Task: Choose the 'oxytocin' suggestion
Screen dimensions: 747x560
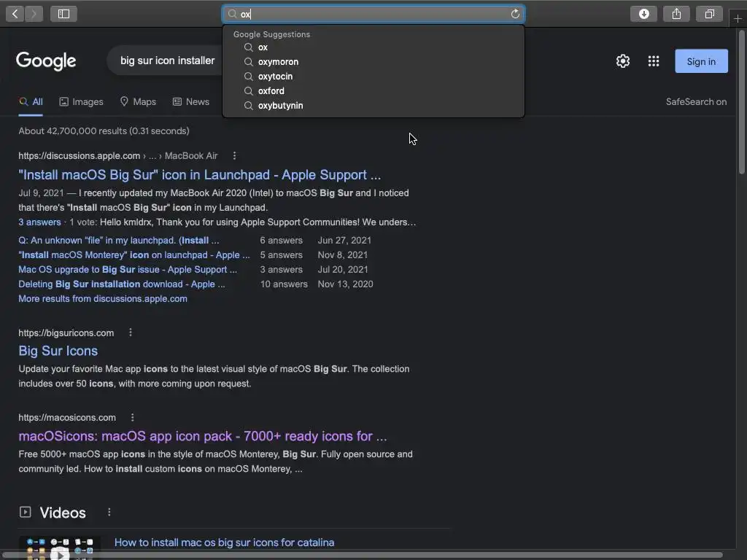Action: click(373, 76)
